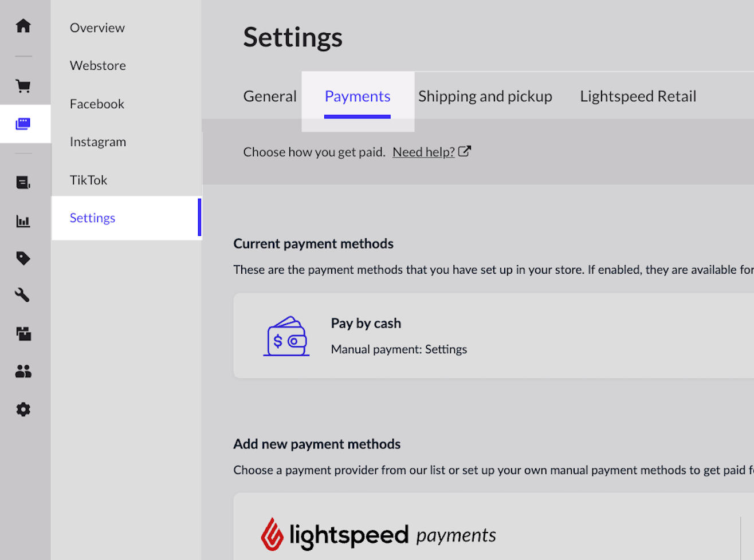Viewport: 754px width, 560px height.
Task: Go to the Home icon in the sidebar
Action: coord(23,26)
